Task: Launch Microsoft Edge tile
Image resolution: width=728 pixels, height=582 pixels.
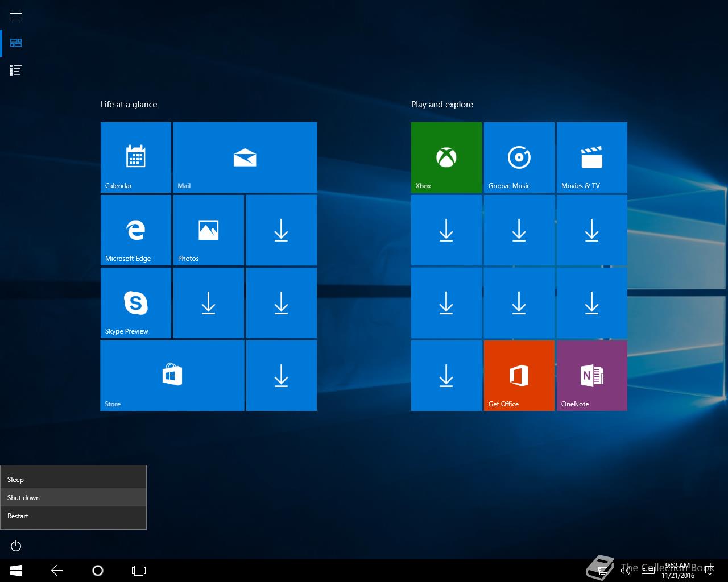Action: [136, 230]
